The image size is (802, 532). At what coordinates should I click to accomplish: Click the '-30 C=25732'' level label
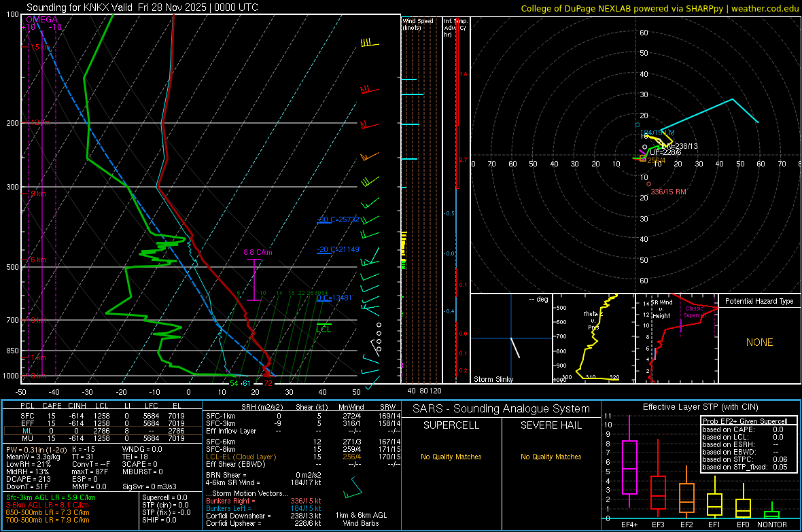pos(338,219)
